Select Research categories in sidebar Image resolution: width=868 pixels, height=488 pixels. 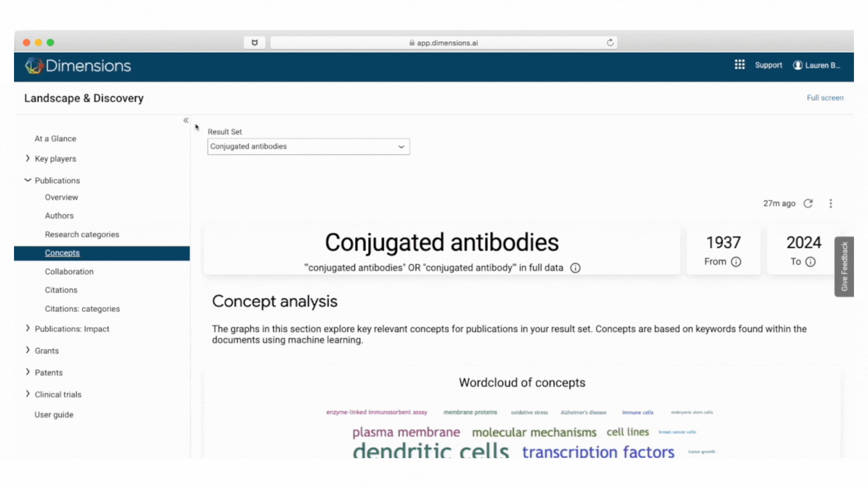(82, 235)
